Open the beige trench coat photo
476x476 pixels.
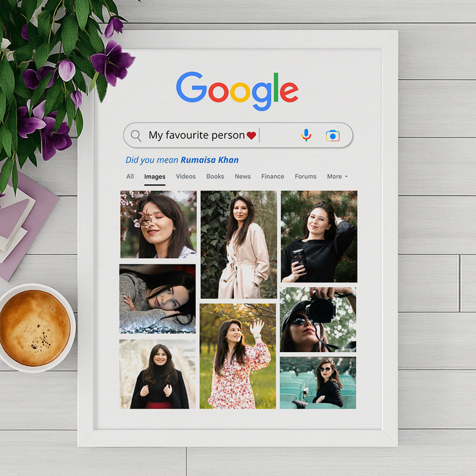(x=238, y=244)
